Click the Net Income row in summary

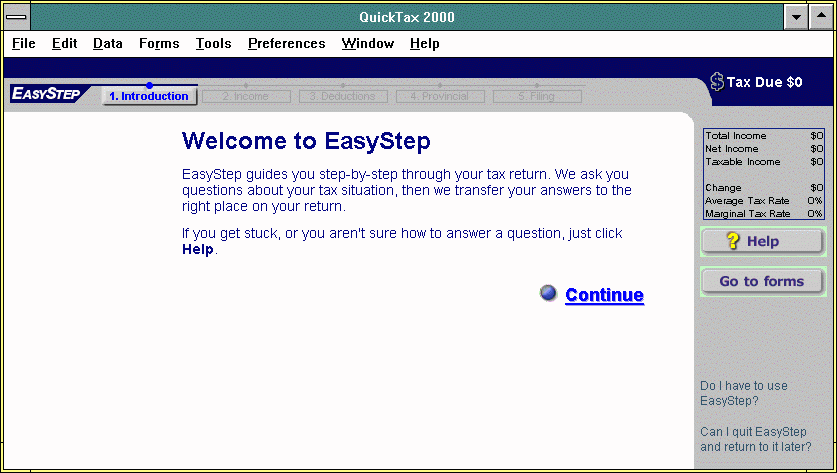coord(764,148)
